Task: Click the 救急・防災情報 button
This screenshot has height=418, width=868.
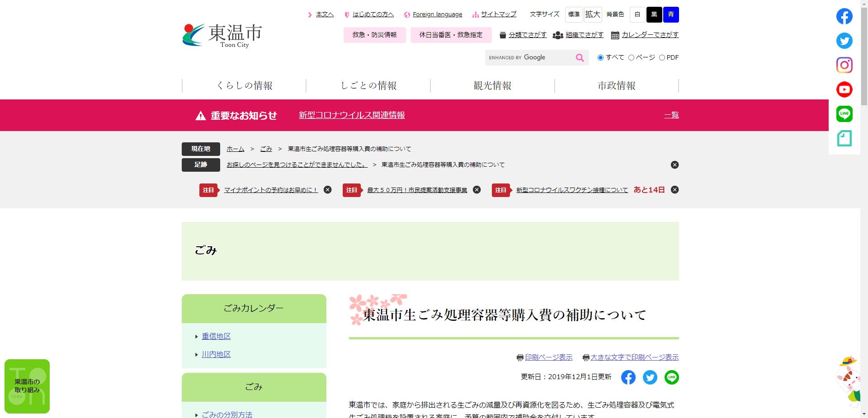Action: (x=374, y=35)
